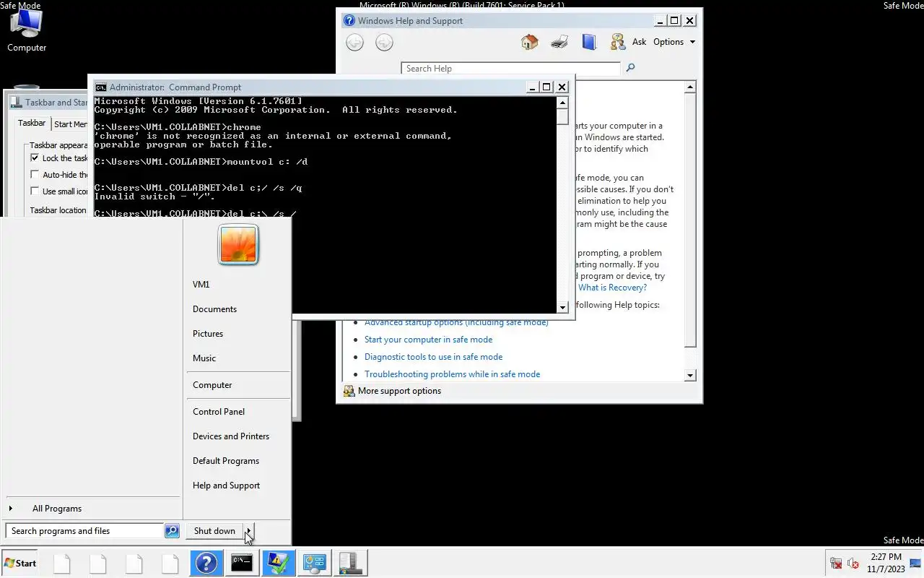The image size is (924, 578).
Task: Open Devices and Printers
Action: (x=231, y=436)
